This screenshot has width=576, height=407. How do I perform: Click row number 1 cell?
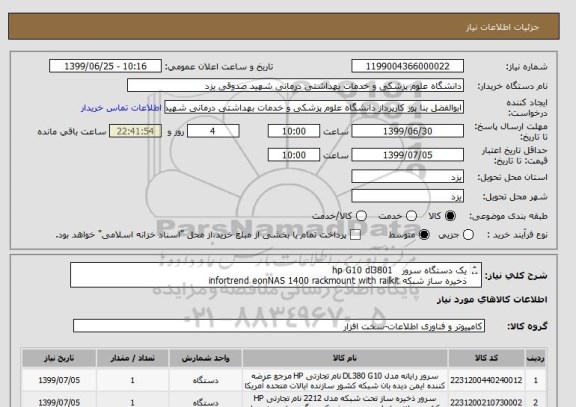pos(536,381)
